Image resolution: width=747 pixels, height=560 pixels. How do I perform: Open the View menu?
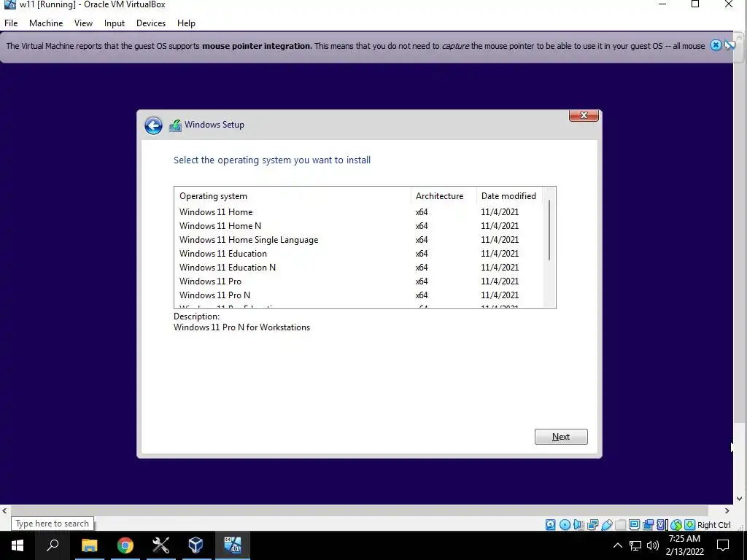point(83,23)
